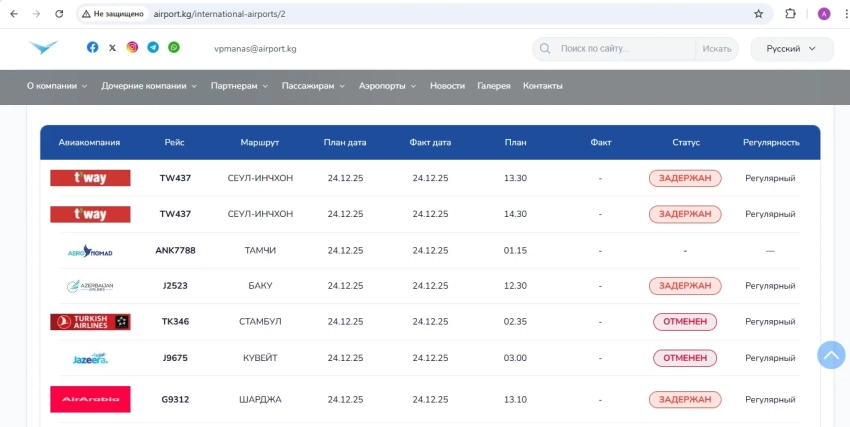Screen dimensions: 850x427
Task: Bookmark this page with the star icon
Action: 758,14
